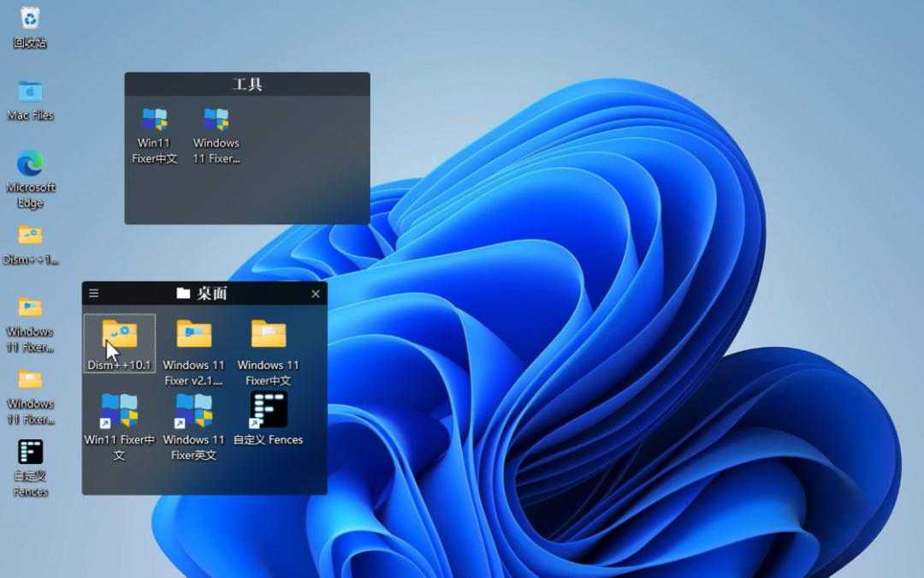The height and width of the screenshot is (578, 924).
Task: Click 自定义 Fences shortcut in 桌面 fence
Action: pos(269,410)
